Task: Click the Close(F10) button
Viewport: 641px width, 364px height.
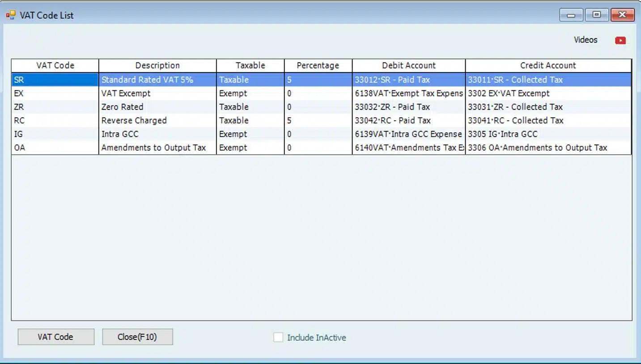Action: [x=137, y=337]
